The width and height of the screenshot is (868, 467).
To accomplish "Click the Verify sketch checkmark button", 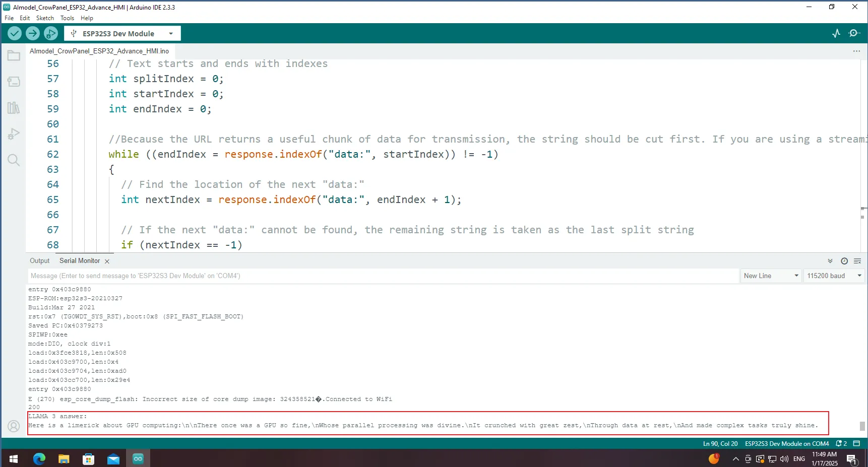I will [15, 33].
